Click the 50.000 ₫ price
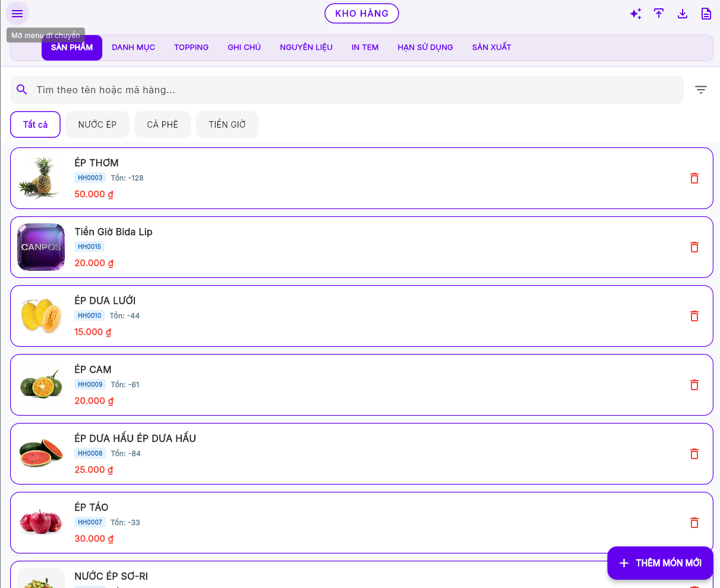720x588 pixels. (x=94, y=194)
